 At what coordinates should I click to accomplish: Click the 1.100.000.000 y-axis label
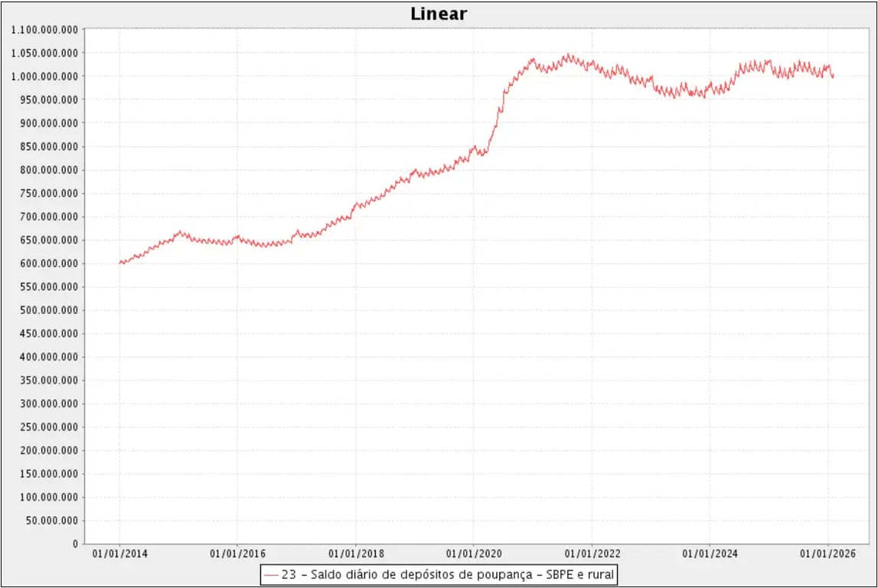click(45, 29)
